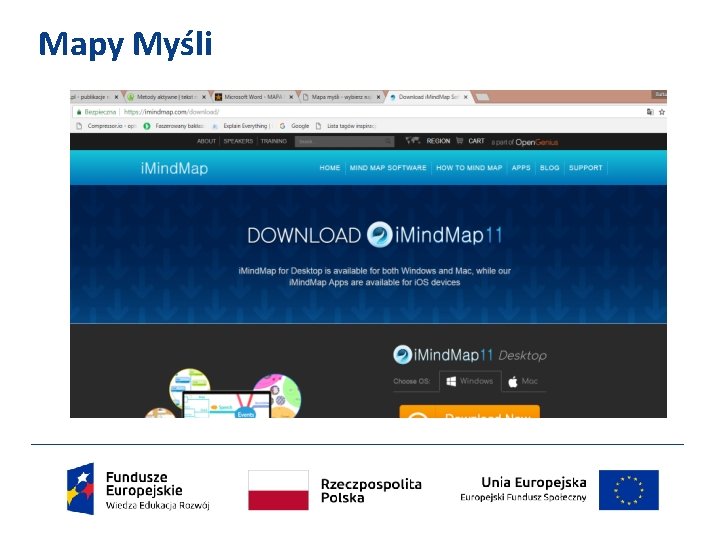
Task: Click the iMindMap 11 Desktop swirl icon
Action: click(x=402, y=355)
